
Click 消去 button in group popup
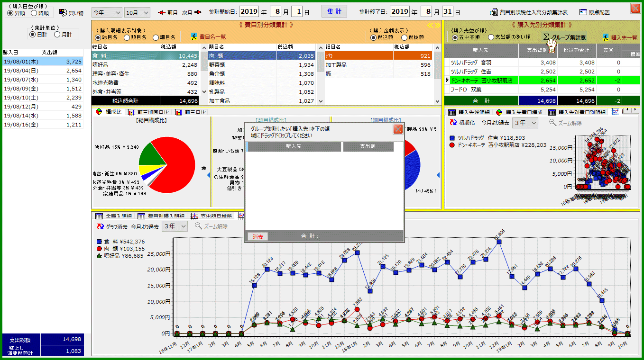tap(258, 236)
